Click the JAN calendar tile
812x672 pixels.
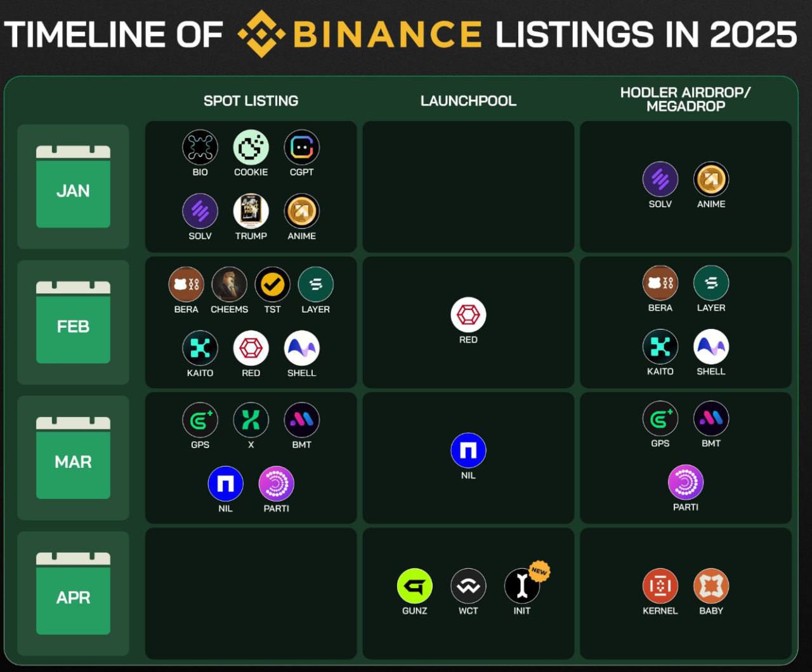pos(73,186)
